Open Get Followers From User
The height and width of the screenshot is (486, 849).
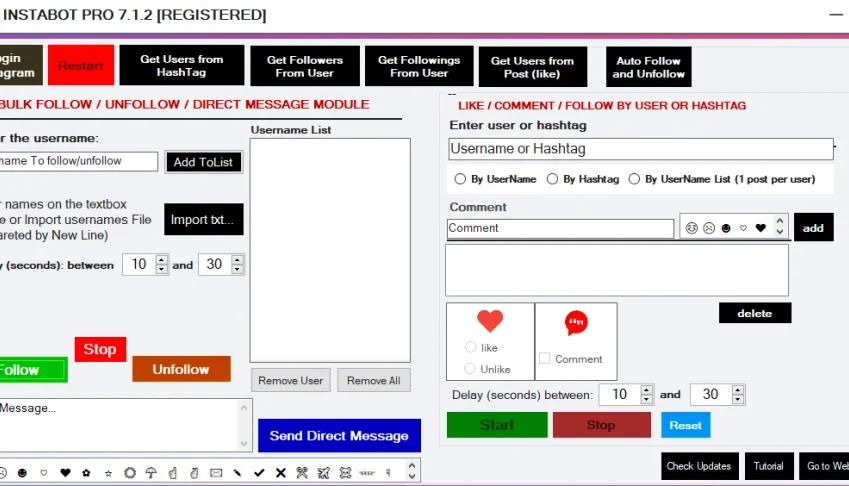(x=305, y=66)
